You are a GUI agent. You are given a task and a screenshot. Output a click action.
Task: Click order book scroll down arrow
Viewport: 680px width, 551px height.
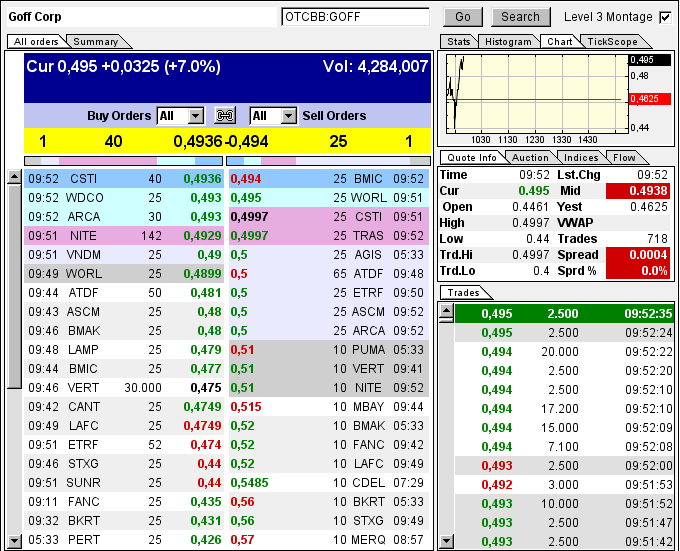pyautogui.click(x=14, y=540)
